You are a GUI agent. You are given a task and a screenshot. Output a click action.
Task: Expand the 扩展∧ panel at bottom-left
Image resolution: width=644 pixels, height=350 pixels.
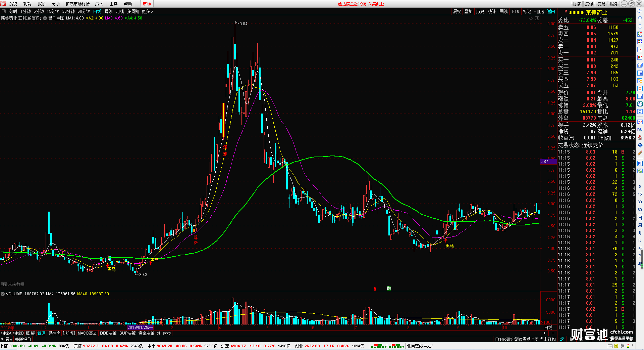pyautogui.click(x=6, y=339)
